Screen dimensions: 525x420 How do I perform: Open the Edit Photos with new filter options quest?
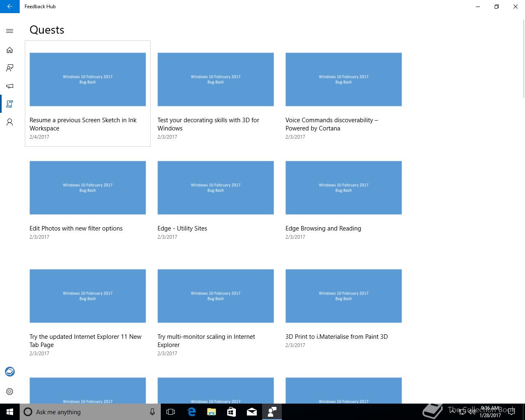tap(88, 202)
